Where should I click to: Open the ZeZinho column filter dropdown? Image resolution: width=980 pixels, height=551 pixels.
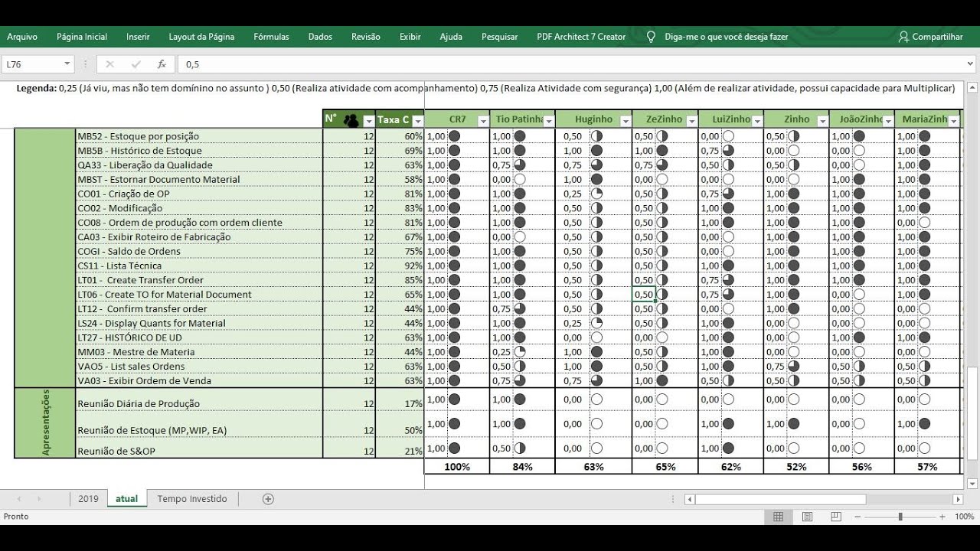691,121
